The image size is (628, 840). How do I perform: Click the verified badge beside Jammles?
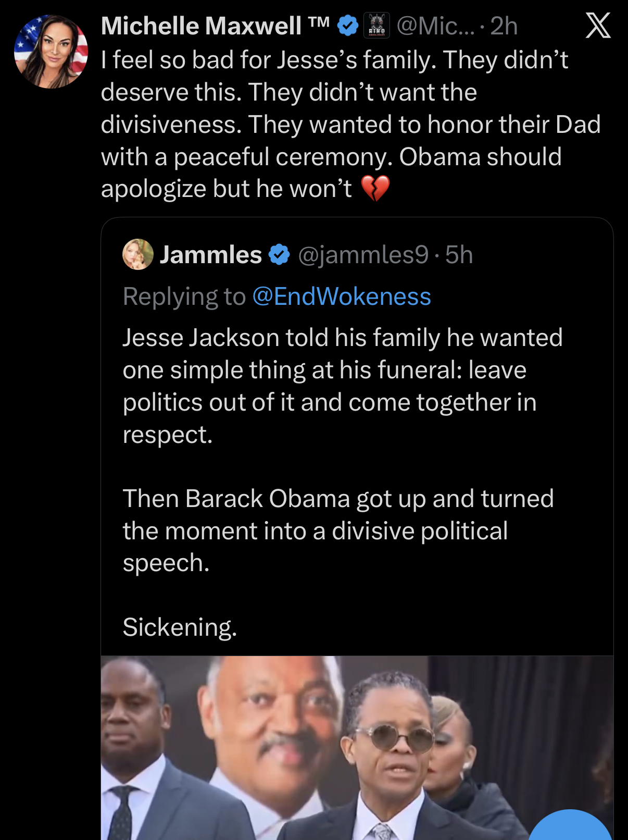(x=279, y=255)
